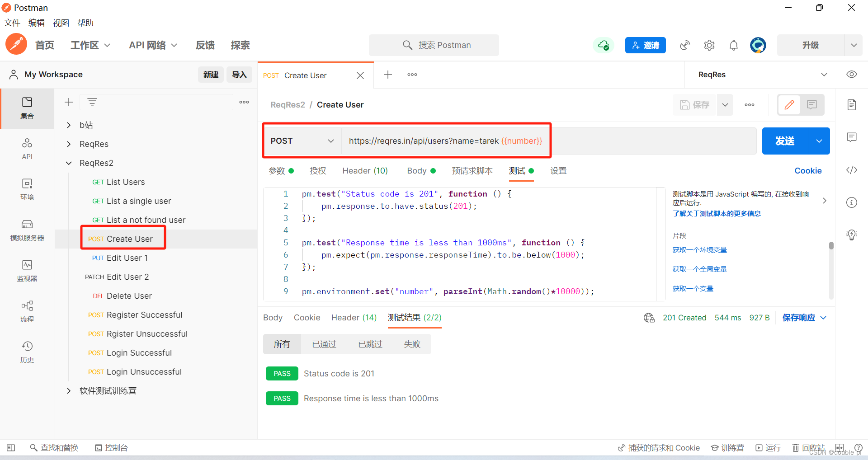This screenshot has width=868, height=460.
Task: Switch to the Pre-request Script (预请求脚本) tab
Action: tap(472, 171)
